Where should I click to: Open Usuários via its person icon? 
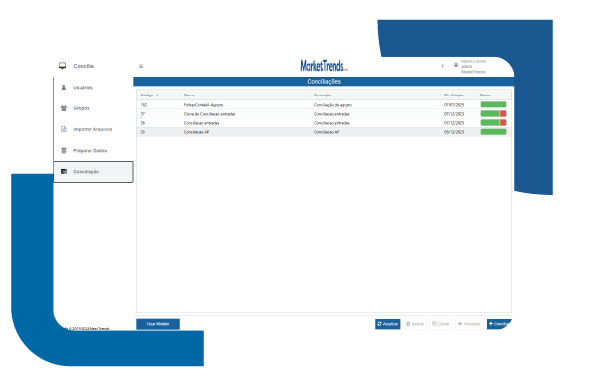pos(64,88)
